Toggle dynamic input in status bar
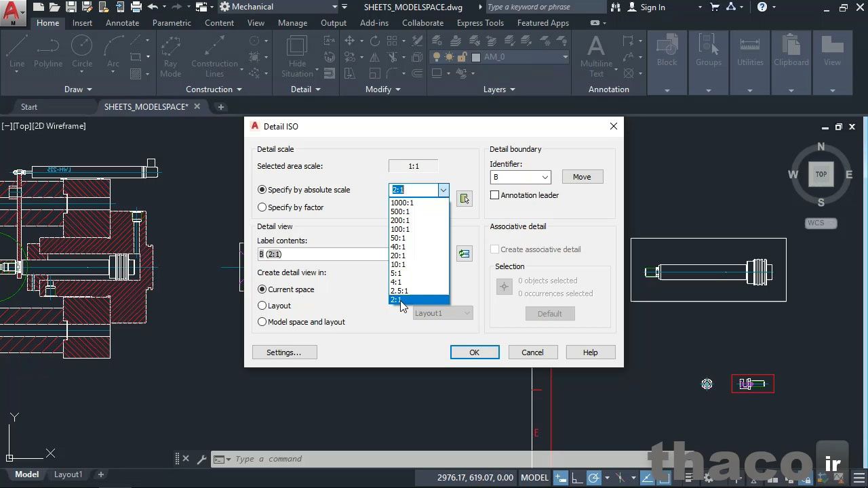Image resolution: width=868 pixels, height=488 pixels. (560, 478)
